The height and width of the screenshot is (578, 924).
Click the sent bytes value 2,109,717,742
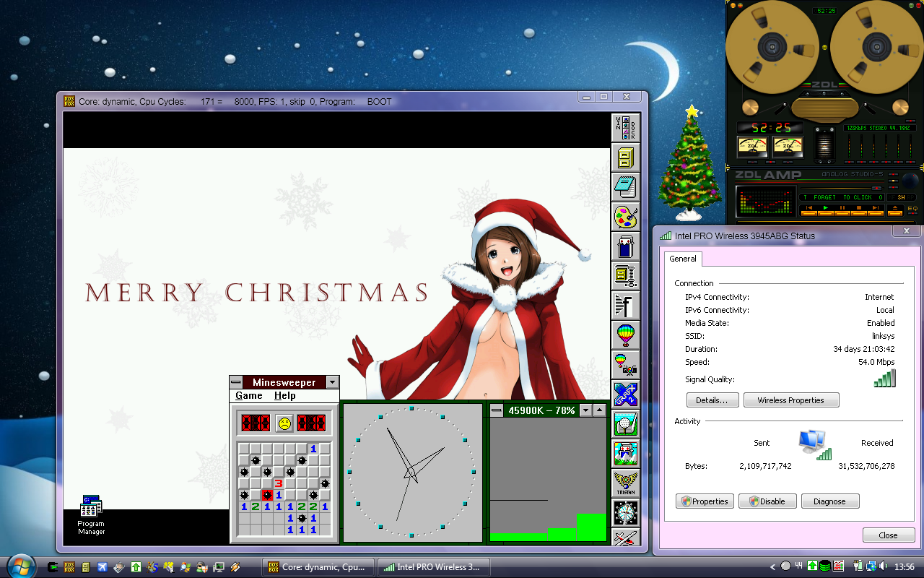point(765,466)
